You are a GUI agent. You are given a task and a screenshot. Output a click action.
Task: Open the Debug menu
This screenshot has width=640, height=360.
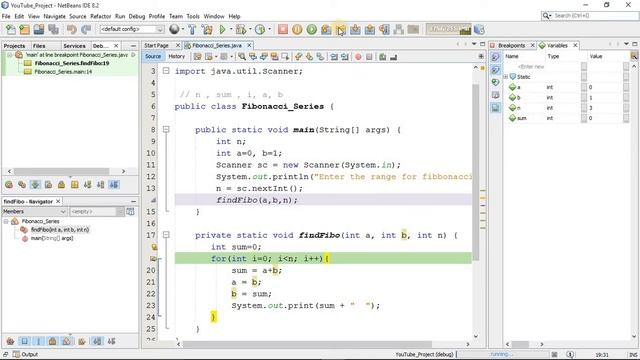point(137,16)
